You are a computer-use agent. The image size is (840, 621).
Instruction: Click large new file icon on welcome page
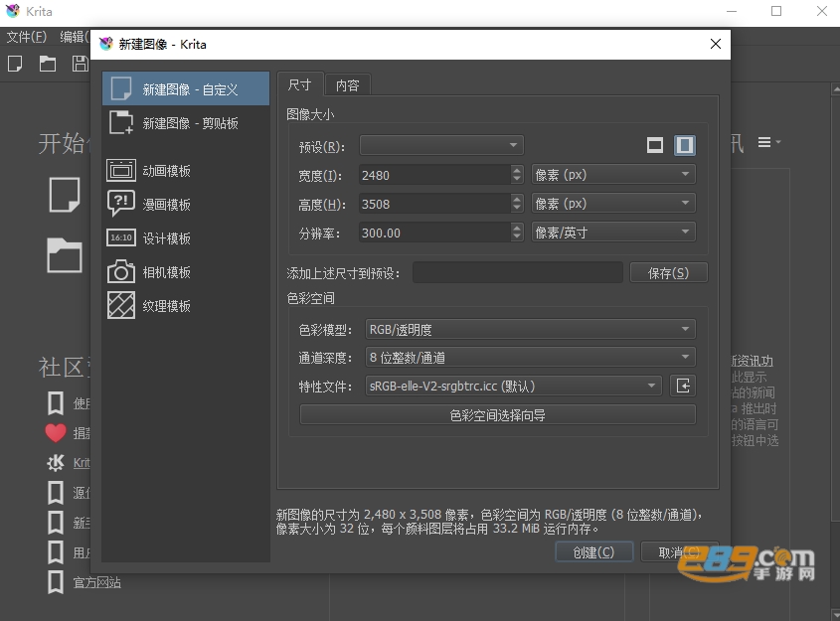(x=65, y=195)
